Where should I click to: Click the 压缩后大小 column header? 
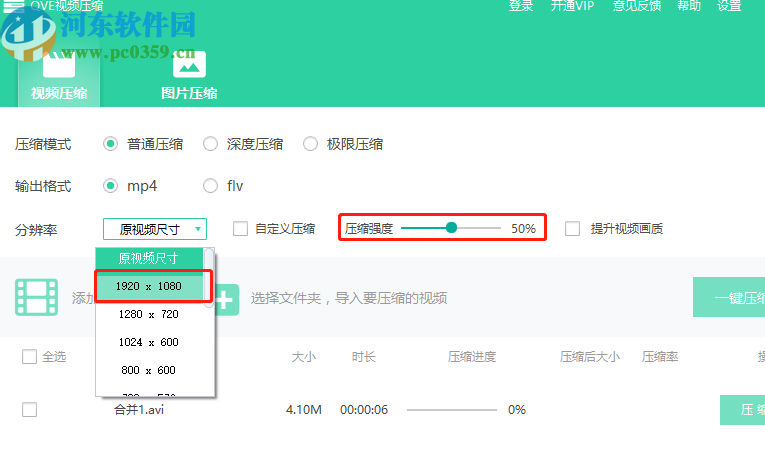coord(590,357)
